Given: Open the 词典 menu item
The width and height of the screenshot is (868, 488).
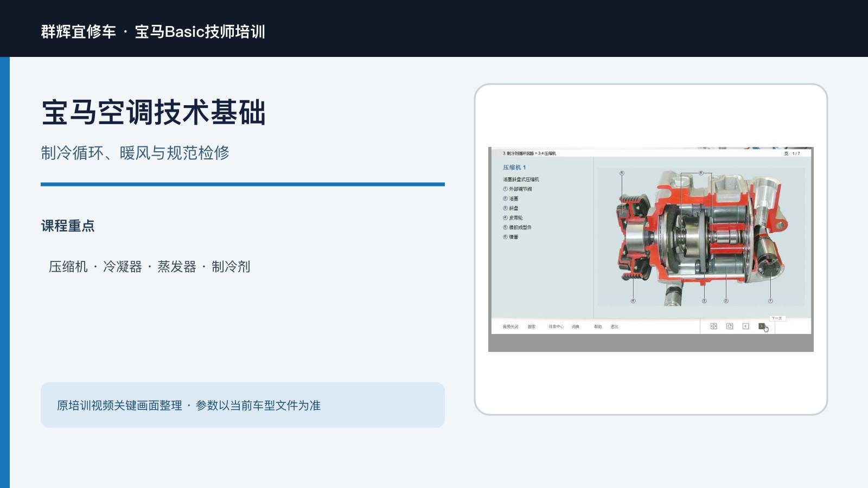Looking at the screenshot, I should click(576, 327).
